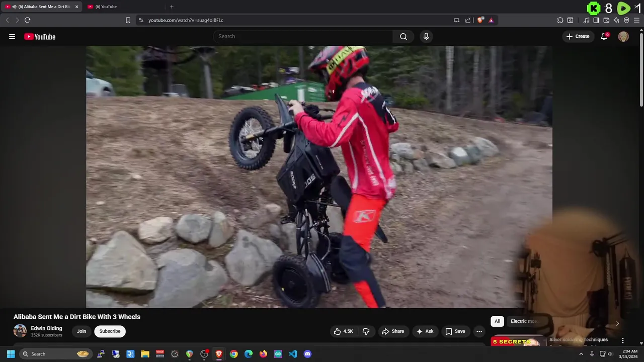The image size is (644, 362).
Task: Click the YouTube search magnifier button
Action: [x=404, y=36]
